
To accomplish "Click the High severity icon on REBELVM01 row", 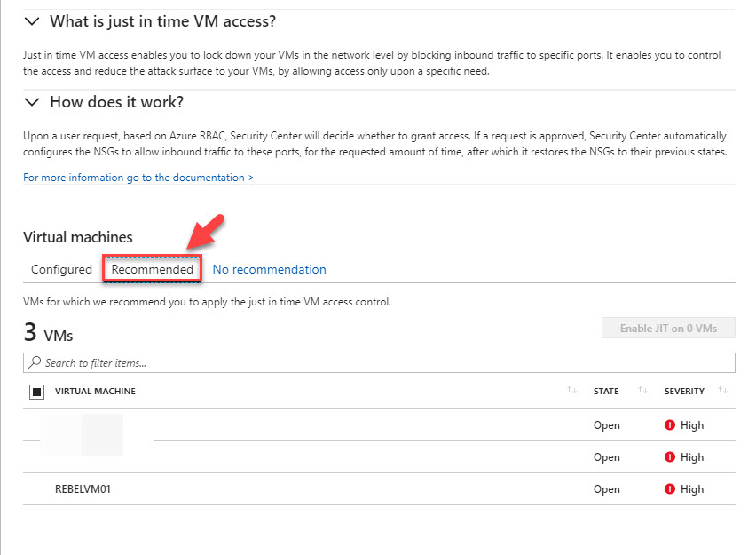I will (x=668, y=489).
